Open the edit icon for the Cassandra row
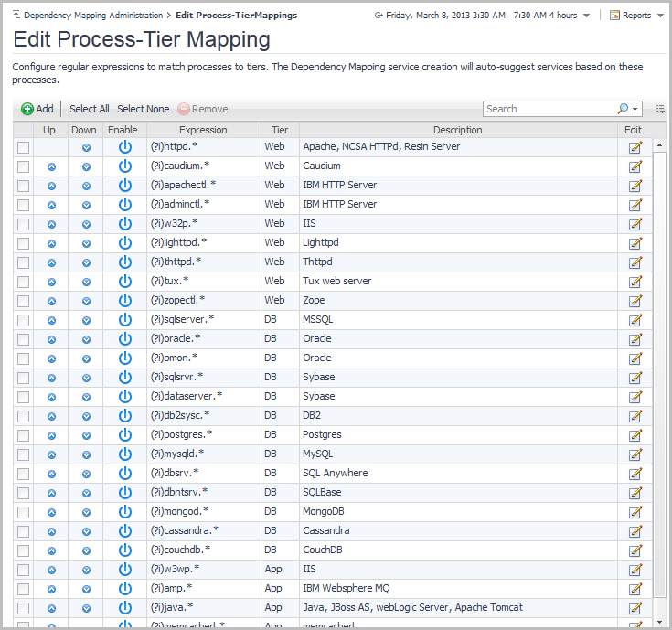The height and width of the screenshot is (630, 672). click(635, 531)
